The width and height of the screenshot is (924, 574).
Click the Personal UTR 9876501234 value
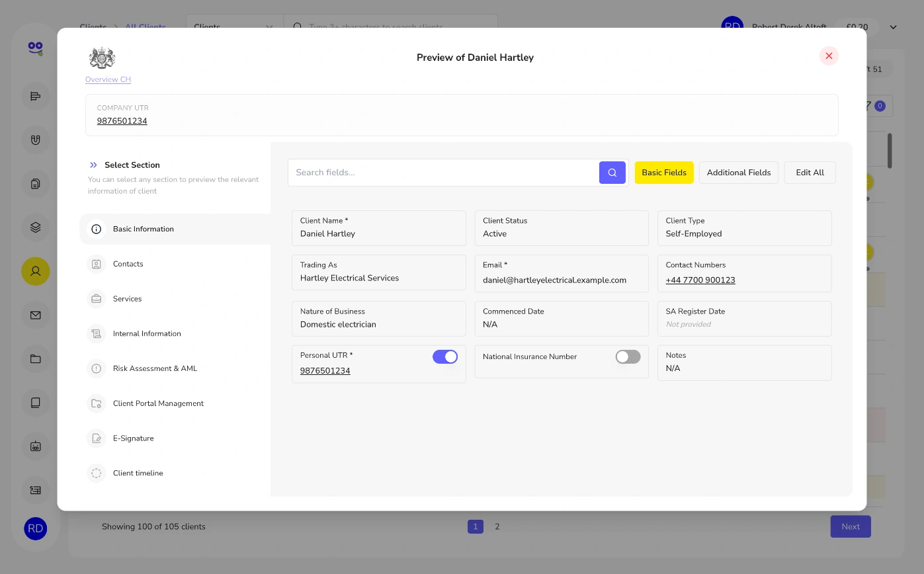pos(325,371)
